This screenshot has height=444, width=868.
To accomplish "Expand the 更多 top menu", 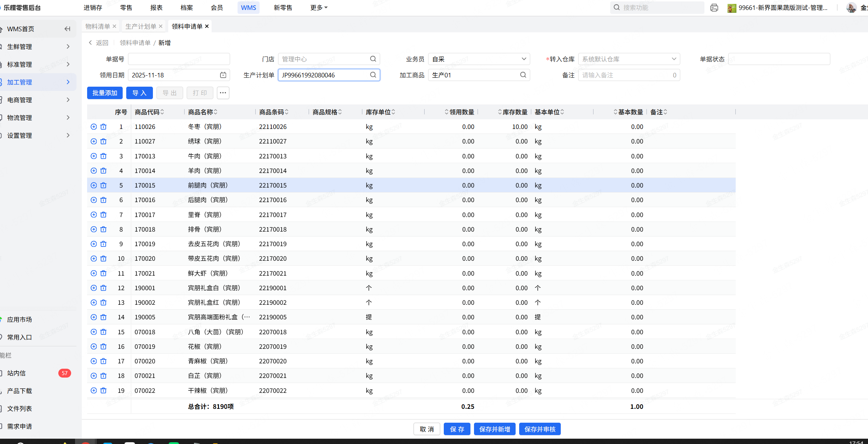I will [x=319, y=7].
